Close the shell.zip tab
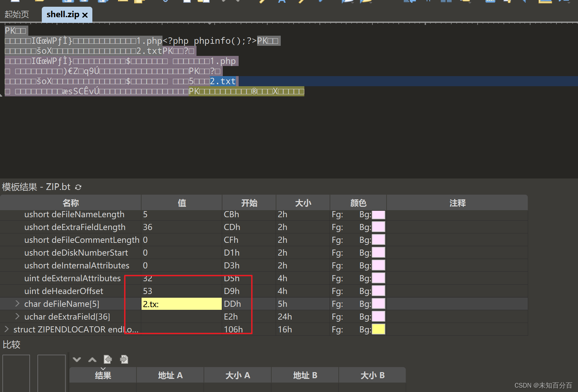 tap(85, 15)
